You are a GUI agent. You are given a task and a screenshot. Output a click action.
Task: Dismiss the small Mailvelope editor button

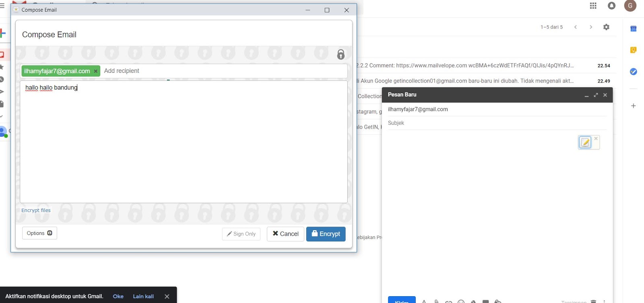pos(596,138)
